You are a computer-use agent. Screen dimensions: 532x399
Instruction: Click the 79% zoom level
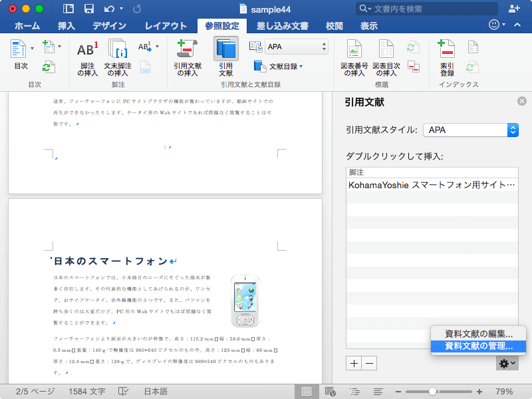pos(504,392)
